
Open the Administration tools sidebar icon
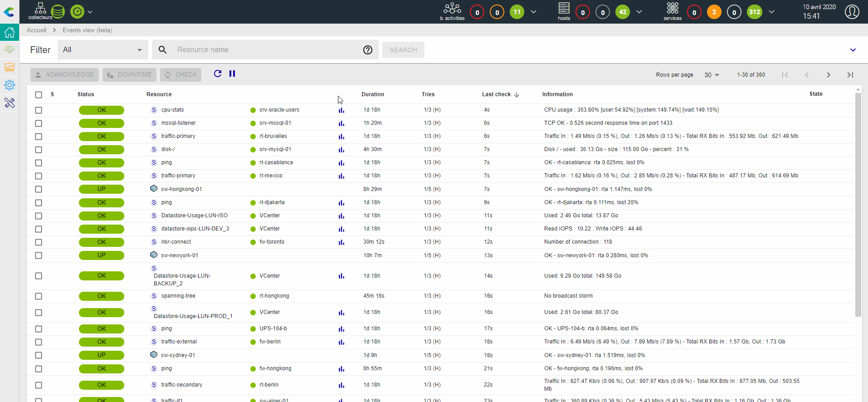pos(10,103)
